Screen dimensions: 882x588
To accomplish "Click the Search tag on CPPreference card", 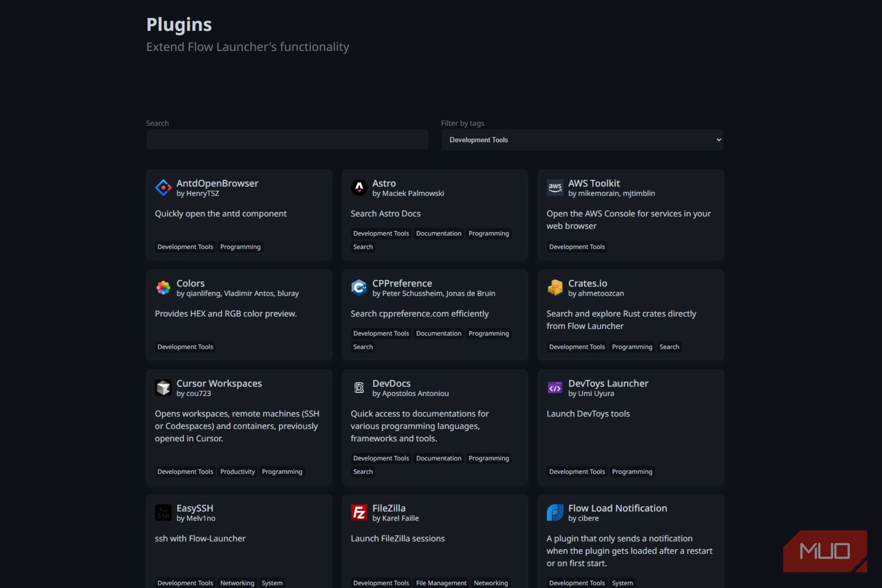I will (x=363, y=347).
